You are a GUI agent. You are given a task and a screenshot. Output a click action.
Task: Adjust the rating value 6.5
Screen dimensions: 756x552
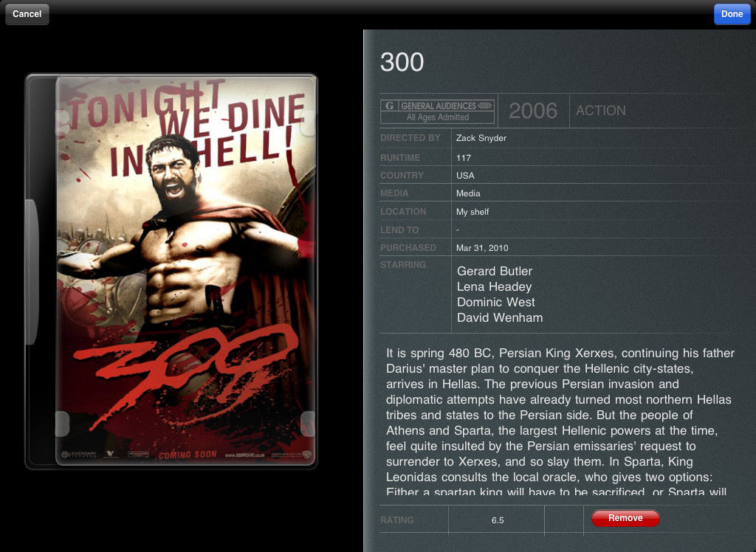(498, 520)
